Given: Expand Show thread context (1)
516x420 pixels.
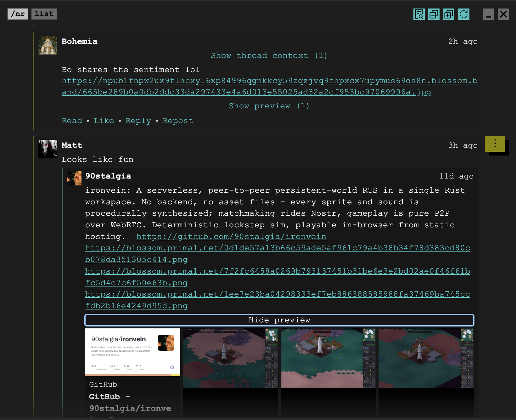Looking at the screenshot, I should [x=269, y=56].
